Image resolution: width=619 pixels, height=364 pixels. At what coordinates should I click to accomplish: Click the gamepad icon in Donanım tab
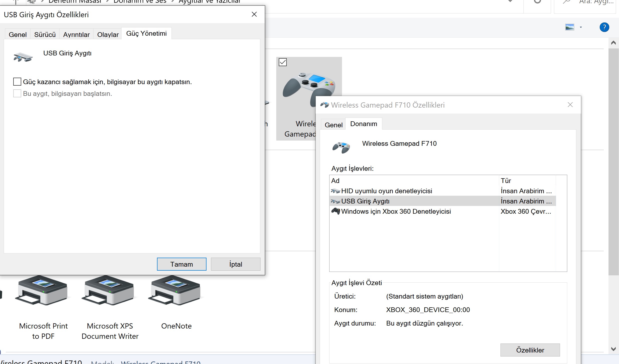click(x=341, y=148)
